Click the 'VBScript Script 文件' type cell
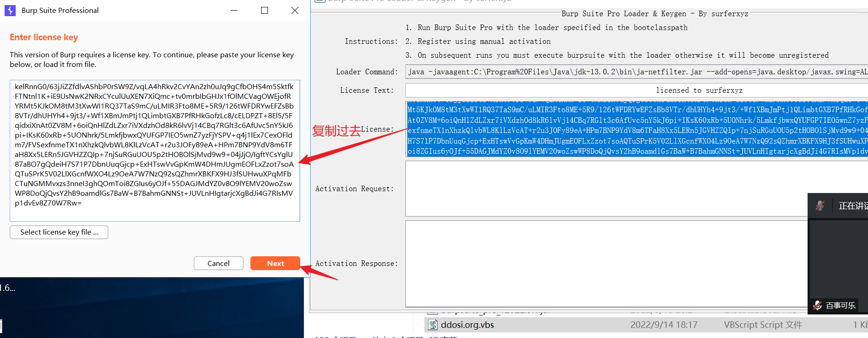Viewport: 868px width, 338px height. pyautogui.click(x=763, y=325)
